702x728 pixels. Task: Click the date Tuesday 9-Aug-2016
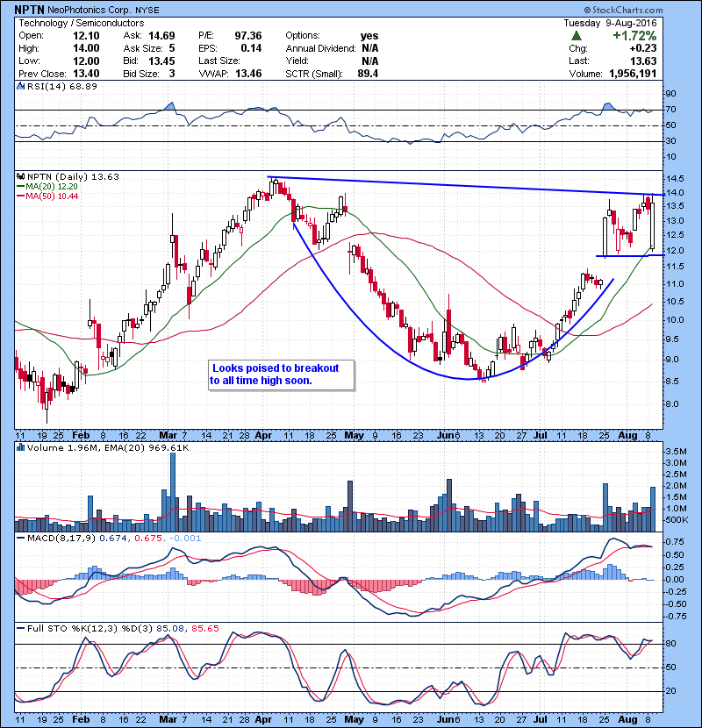(x=610, y=23)
